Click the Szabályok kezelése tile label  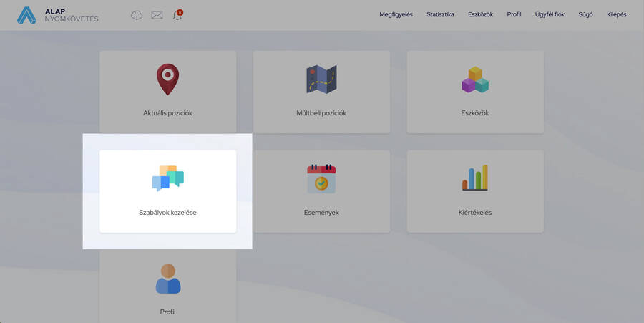tap(167, 213)
